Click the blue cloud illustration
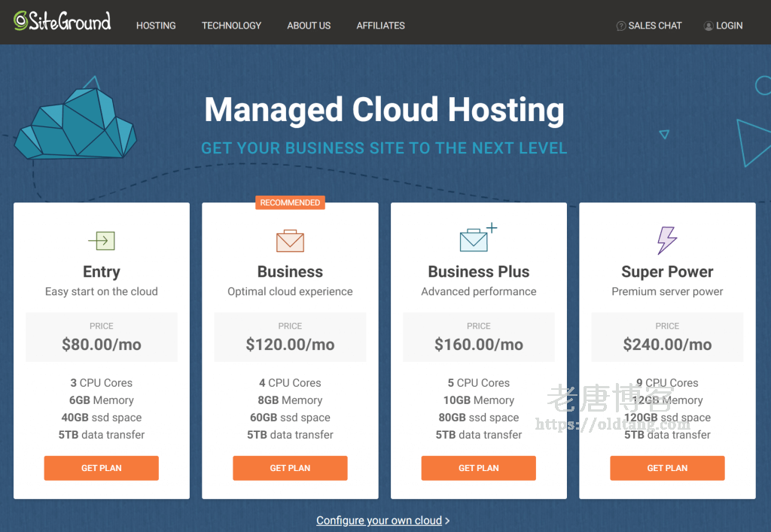This screenshot has width=771, height=532. coord(75,124)
